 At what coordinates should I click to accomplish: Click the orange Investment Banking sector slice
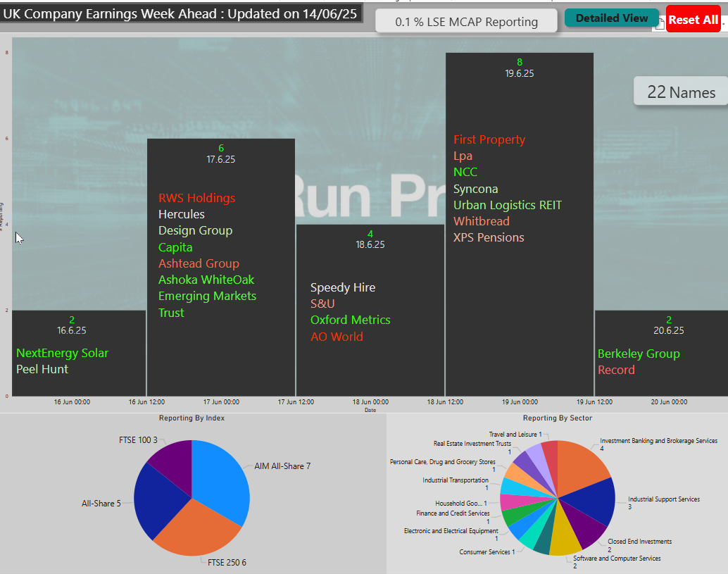(x=580, y=467)
